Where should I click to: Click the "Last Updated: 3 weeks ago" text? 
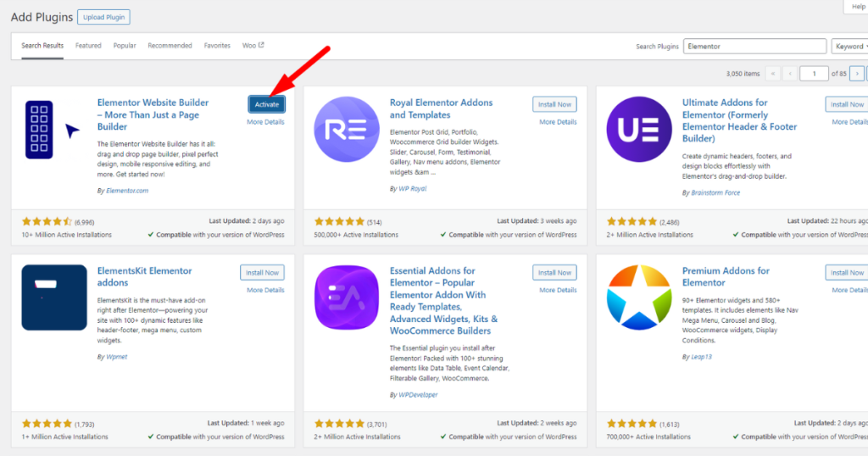537,221
